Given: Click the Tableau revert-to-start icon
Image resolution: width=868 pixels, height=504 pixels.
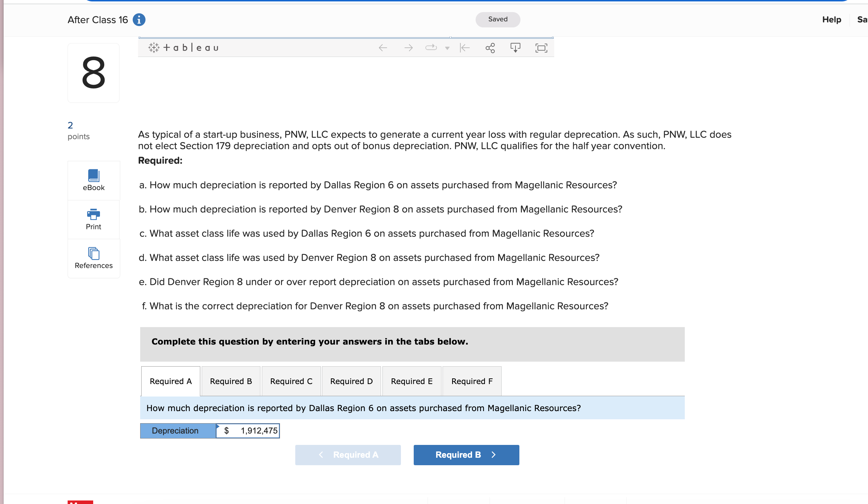Looking at the screenshot, I should pyautogui.click(x=465, y=48).
